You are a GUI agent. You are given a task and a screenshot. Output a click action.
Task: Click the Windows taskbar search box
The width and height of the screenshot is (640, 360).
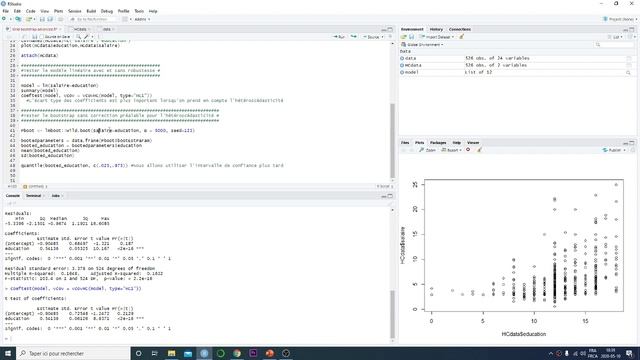click(73, 353)
